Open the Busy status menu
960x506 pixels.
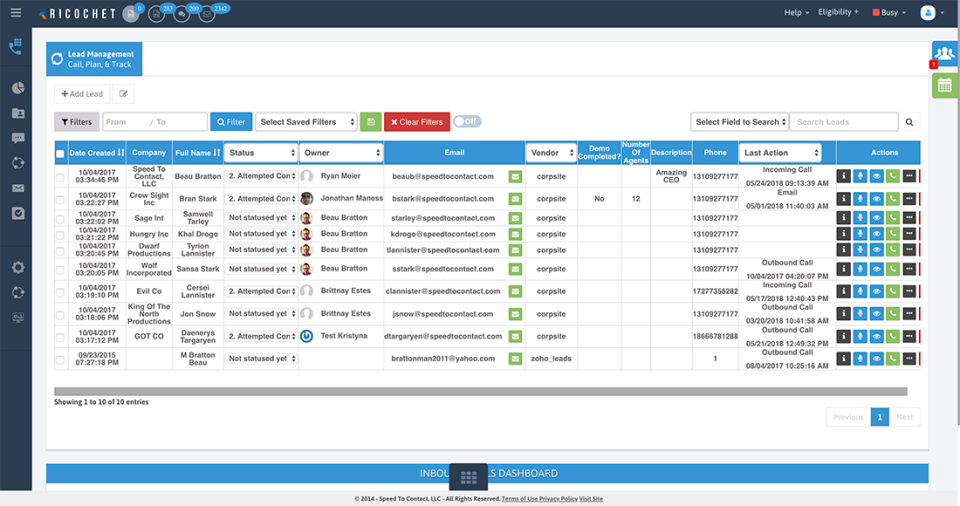coord(889,13)
